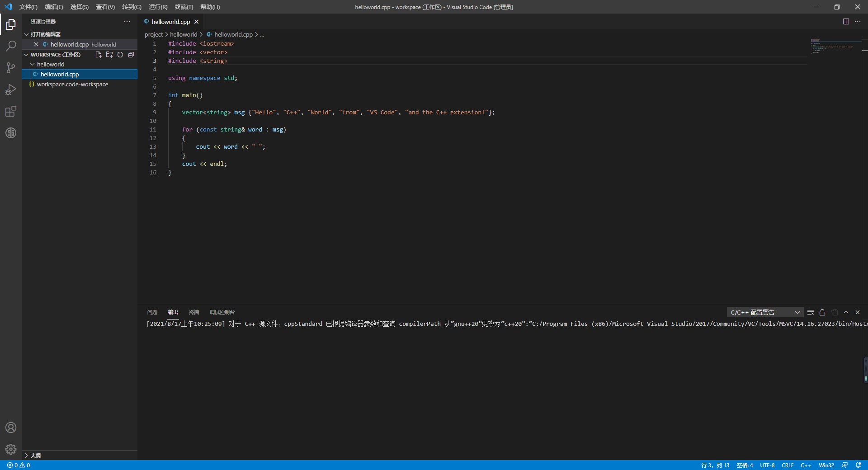
Task: Open the Extensions view
Action: click(11, 111)
